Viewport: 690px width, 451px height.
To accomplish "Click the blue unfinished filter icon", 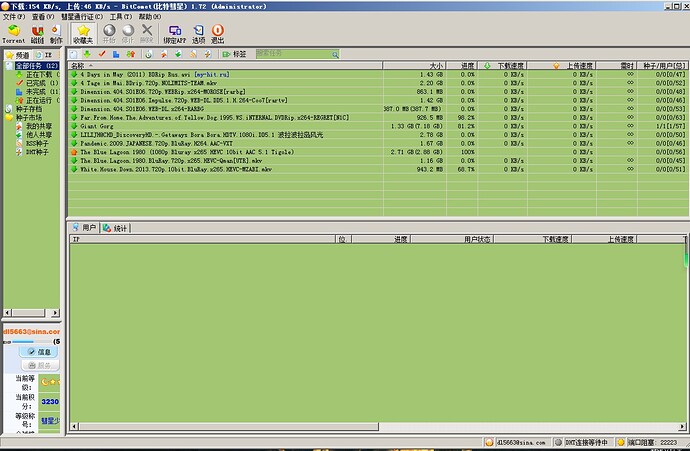I will click(x=116, y=54).
